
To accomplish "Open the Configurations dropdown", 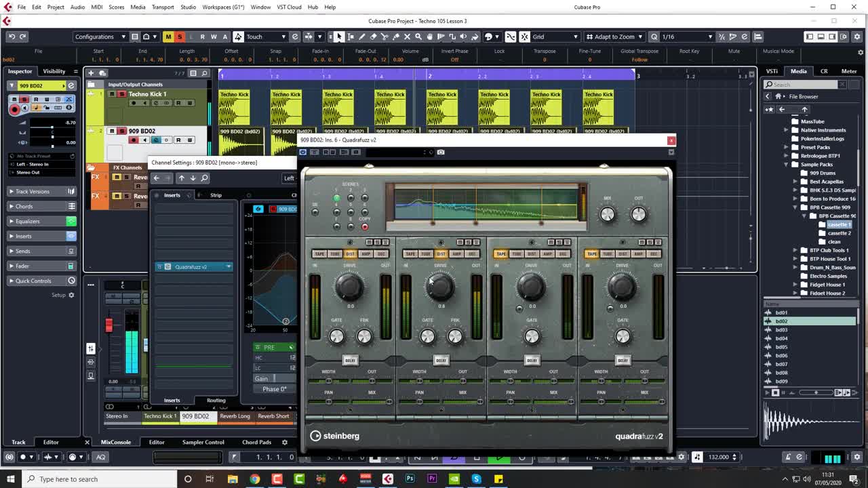I will [100, 37].
